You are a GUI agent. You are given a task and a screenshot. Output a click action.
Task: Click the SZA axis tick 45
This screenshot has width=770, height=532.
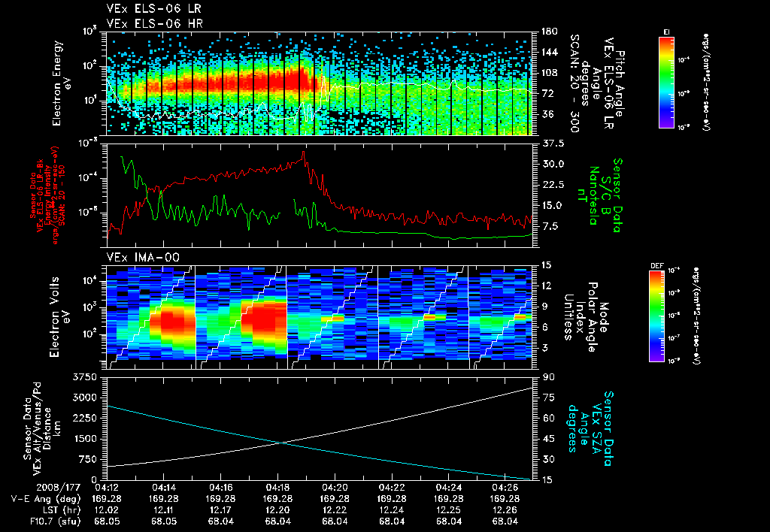click(548, 439)
